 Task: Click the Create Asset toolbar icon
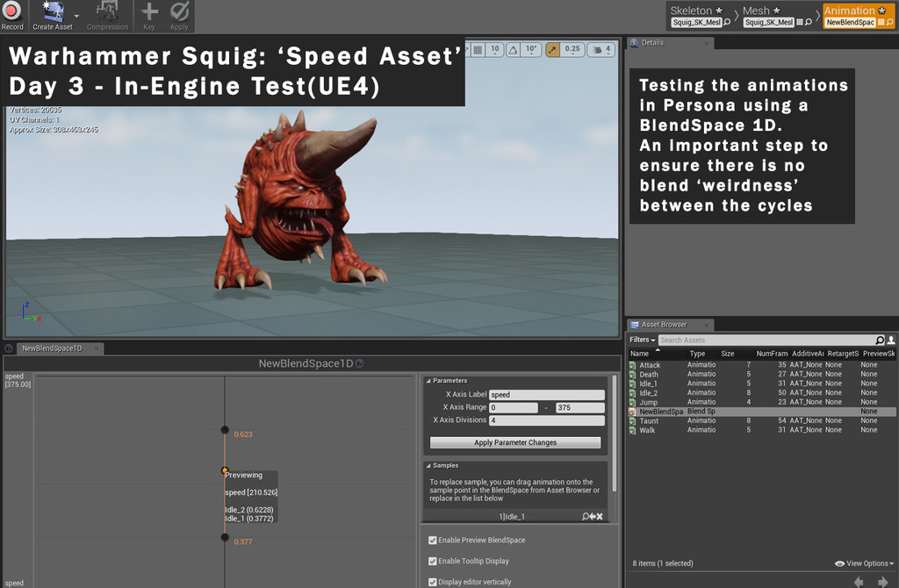(52, 16)
